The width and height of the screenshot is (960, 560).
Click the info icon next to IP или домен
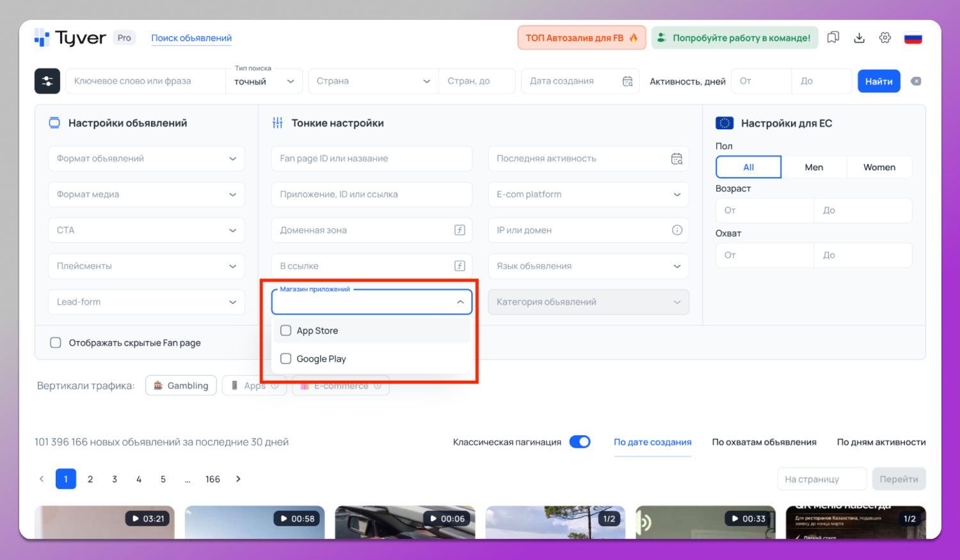point(677,230)
